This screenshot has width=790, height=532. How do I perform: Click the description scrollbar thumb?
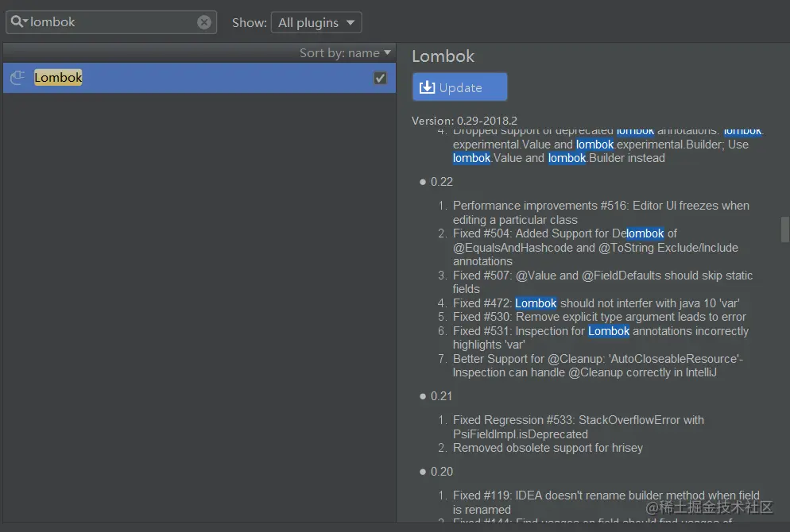click(784, 229)
